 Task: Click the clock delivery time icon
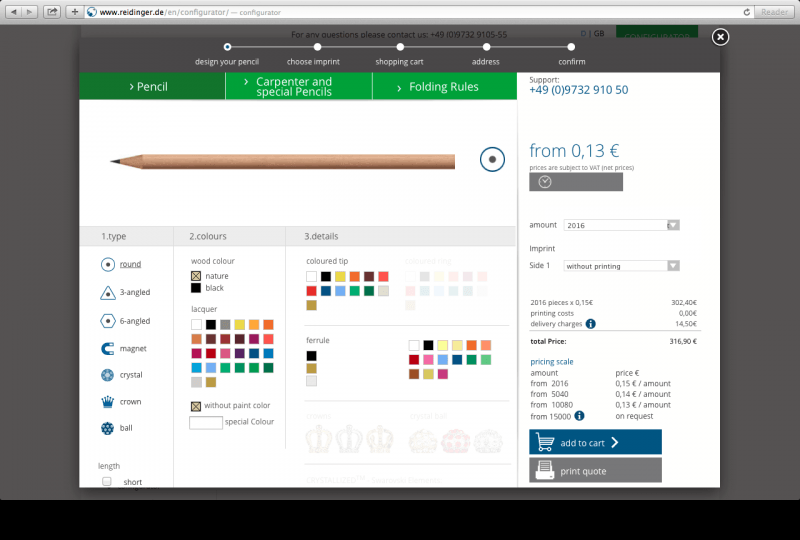pyautogui.click(x=545, y=182)
